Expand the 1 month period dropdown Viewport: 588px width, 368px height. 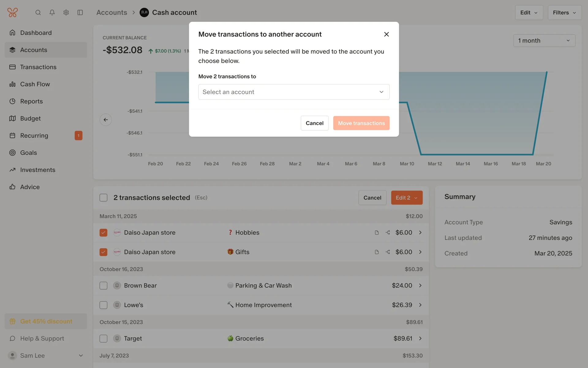(544, 40)
